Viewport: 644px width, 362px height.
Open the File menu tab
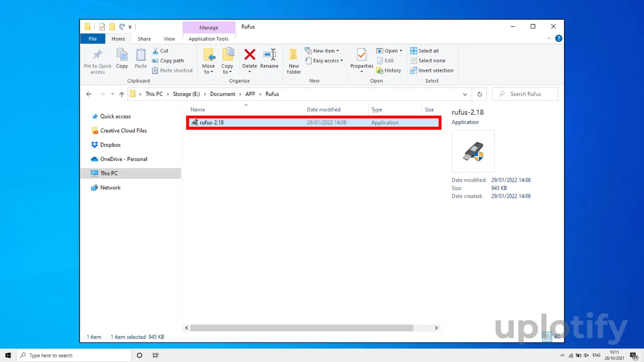pyautogui.click(x=93, y=39)
